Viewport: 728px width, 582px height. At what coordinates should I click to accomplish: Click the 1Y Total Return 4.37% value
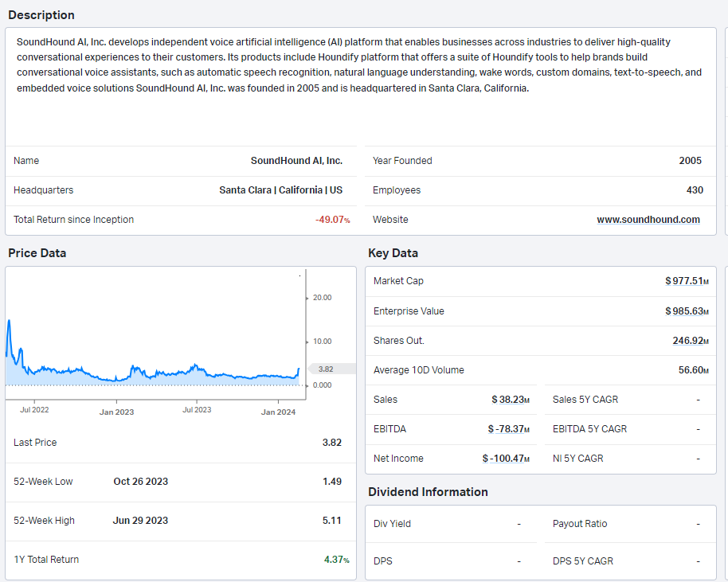(337, 559)
